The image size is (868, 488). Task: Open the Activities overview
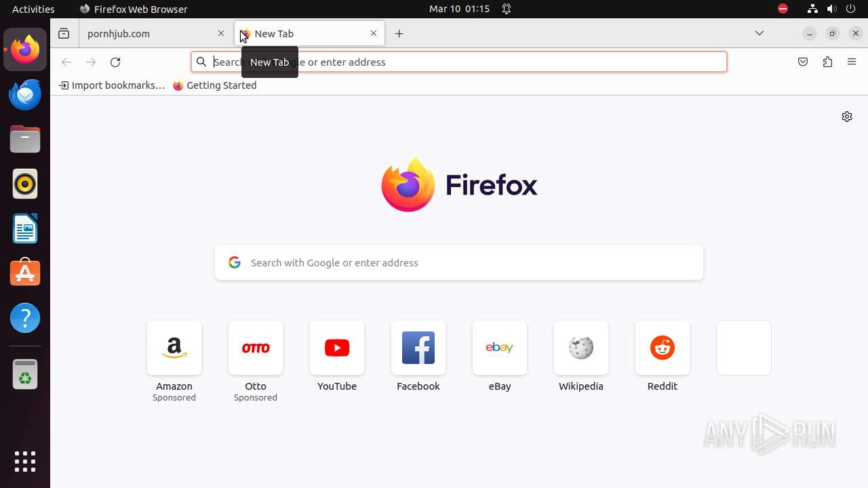33,9
